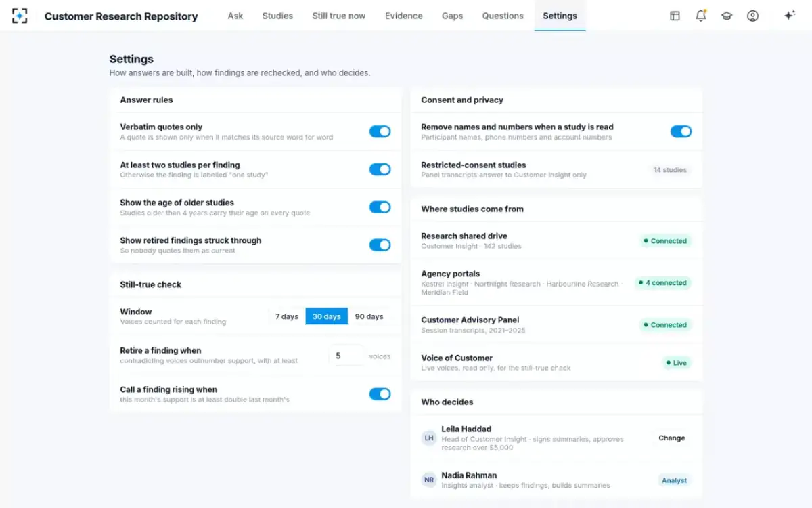Viewport: 812px width, 508px height.
Task: Open the Evidence tab
Action: pos(403,16)
